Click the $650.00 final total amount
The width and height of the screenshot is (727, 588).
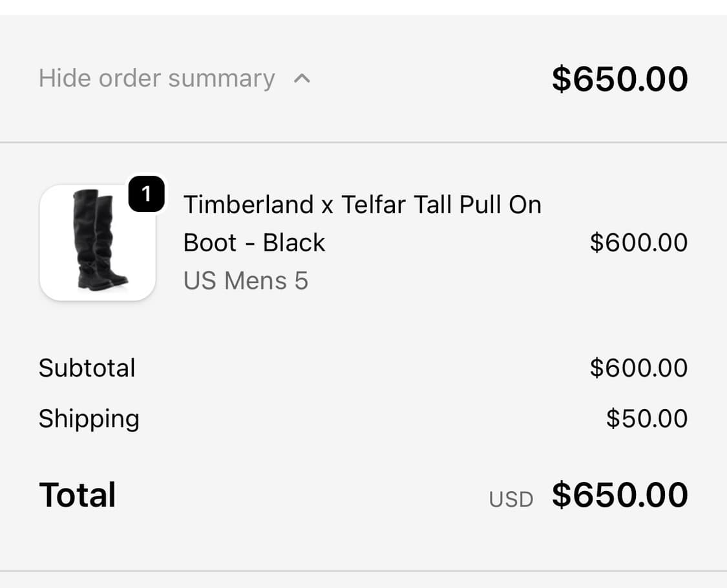(619, 494)
